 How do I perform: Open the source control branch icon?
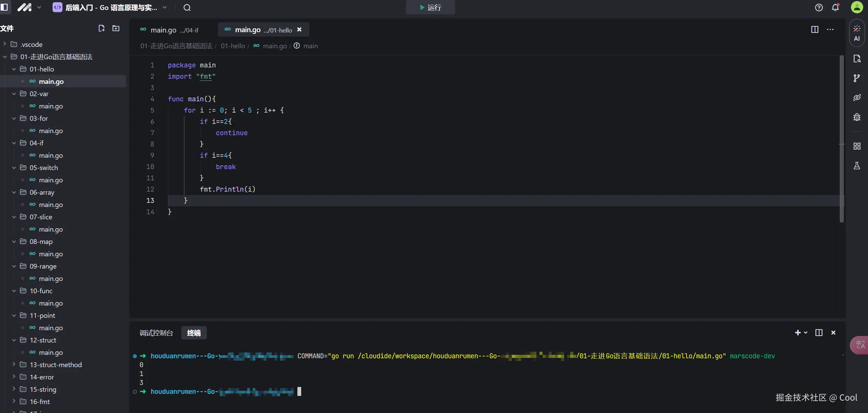point(856,78)
